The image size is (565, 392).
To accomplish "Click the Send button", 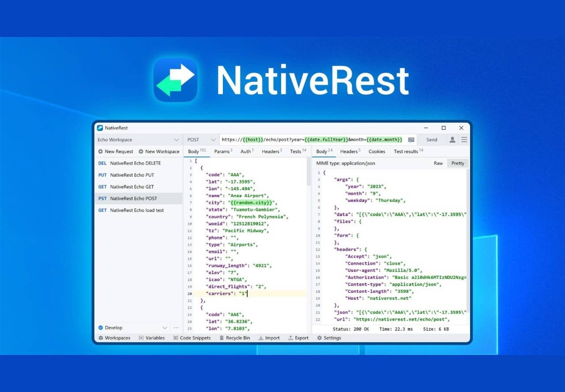I will (432, 139).
